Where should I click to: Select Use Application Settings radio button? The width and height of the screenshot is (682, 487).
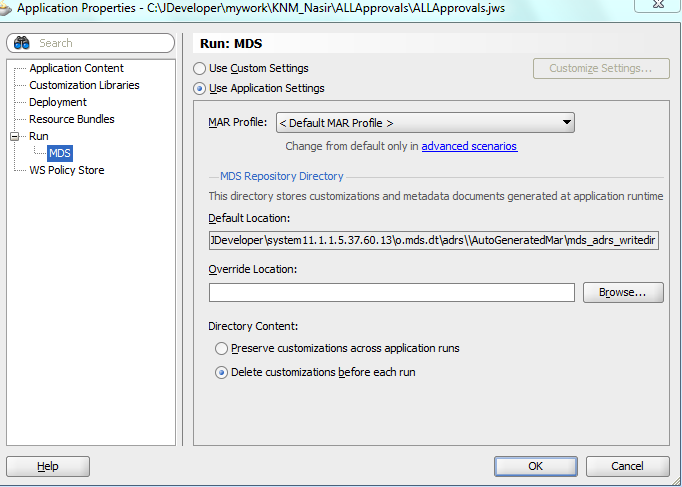point(199,89)
